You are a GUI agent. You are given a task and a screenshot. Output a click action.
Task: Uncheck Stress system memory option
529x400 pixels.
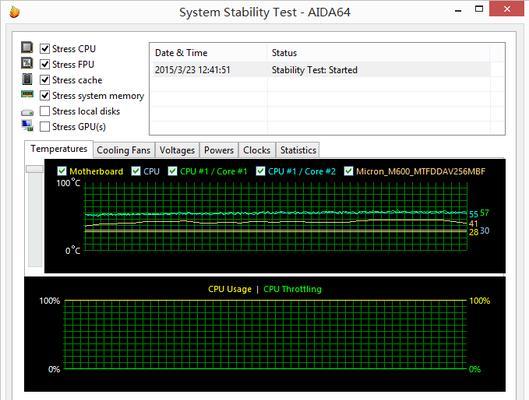[x=45, y=95]
